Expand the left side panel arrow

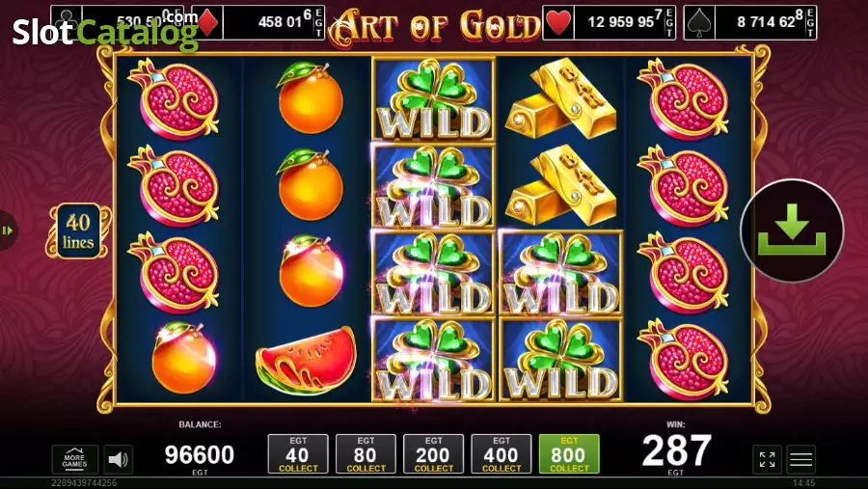(8, 231)
